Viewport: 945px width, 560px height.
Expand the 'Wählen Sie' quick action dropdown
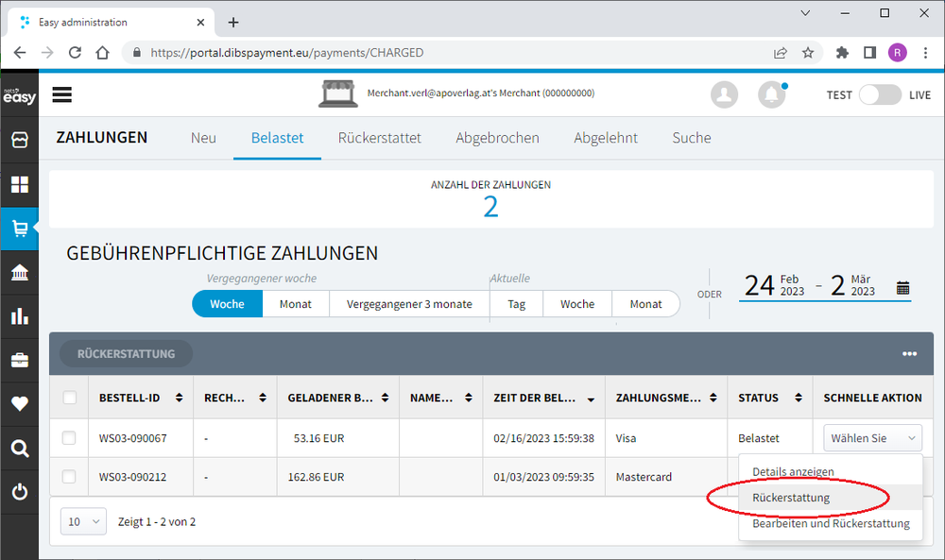[871, 438]
